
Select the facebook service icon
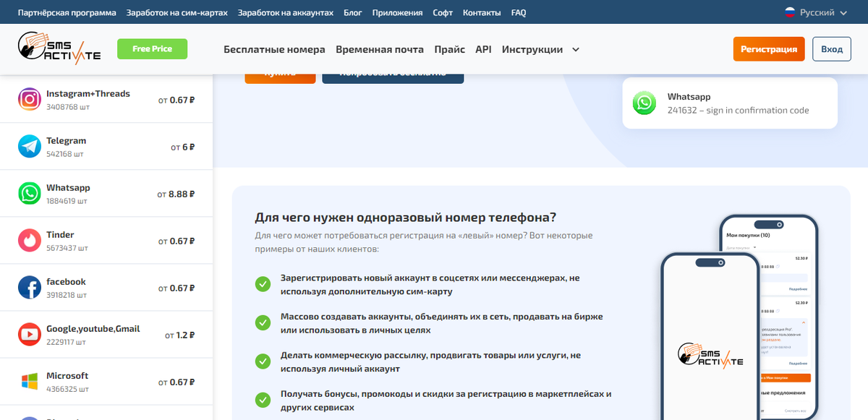(x=30, y=288)
